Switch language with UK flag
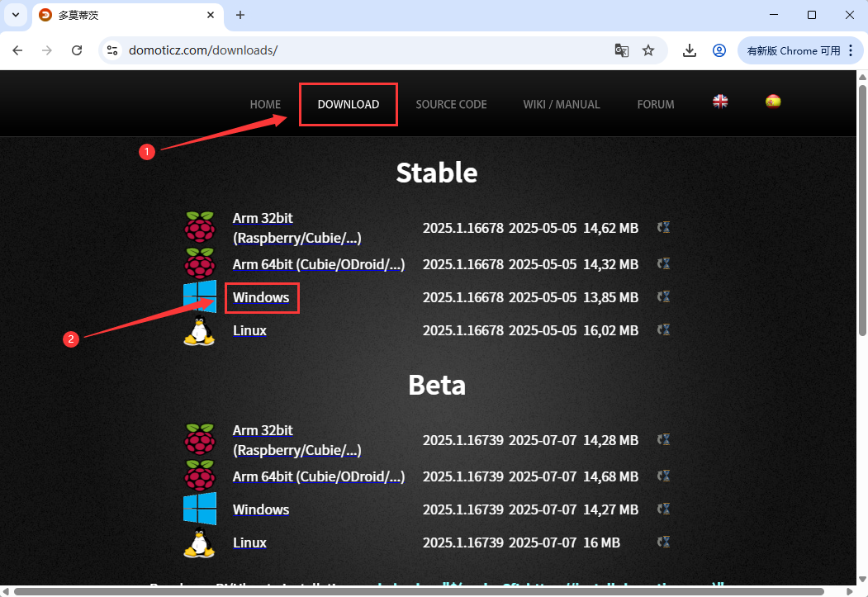The image size is (868, 597). coord(720,102)
